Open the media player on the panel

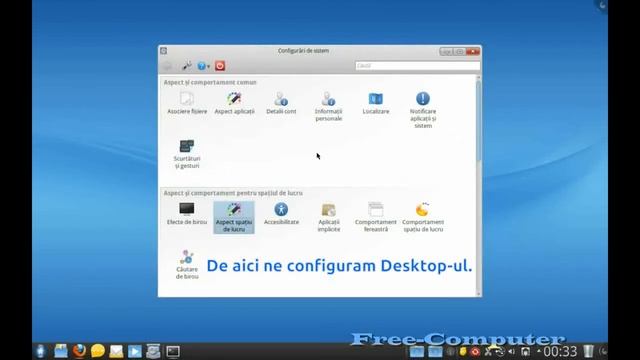(x=135, y=351)
